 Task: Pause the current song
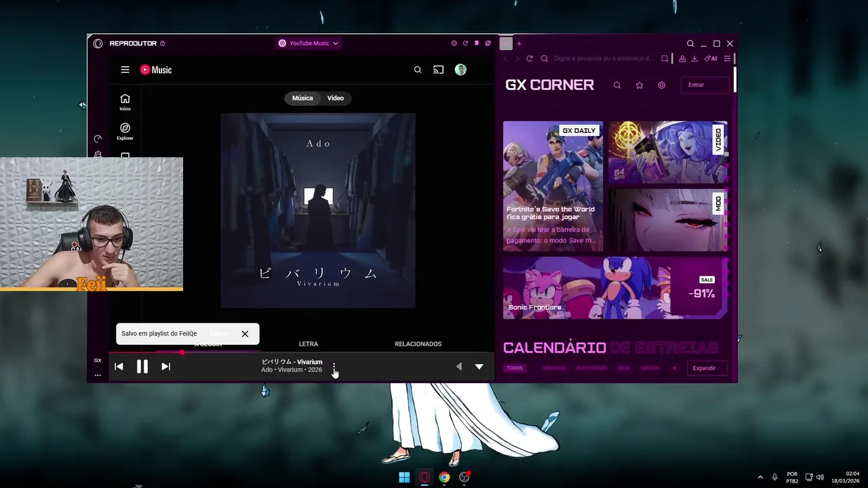click(142, 367)
